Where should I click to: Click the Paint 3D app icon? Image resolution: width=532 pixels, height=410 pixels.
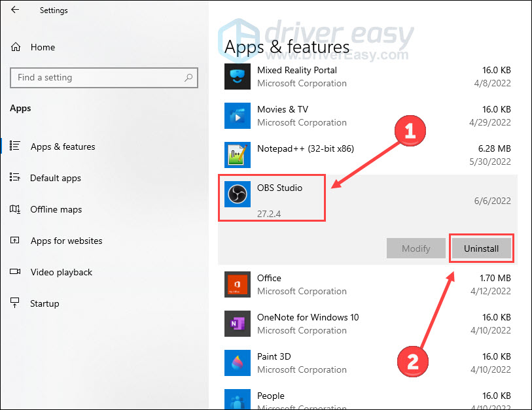(238, 363)
